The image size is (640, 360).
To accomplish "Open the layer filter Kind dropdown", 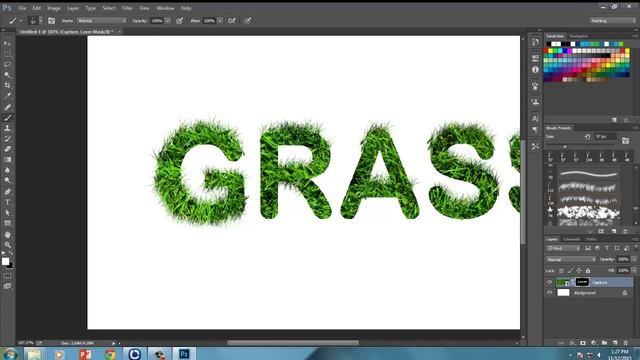I will pos(563,248).
